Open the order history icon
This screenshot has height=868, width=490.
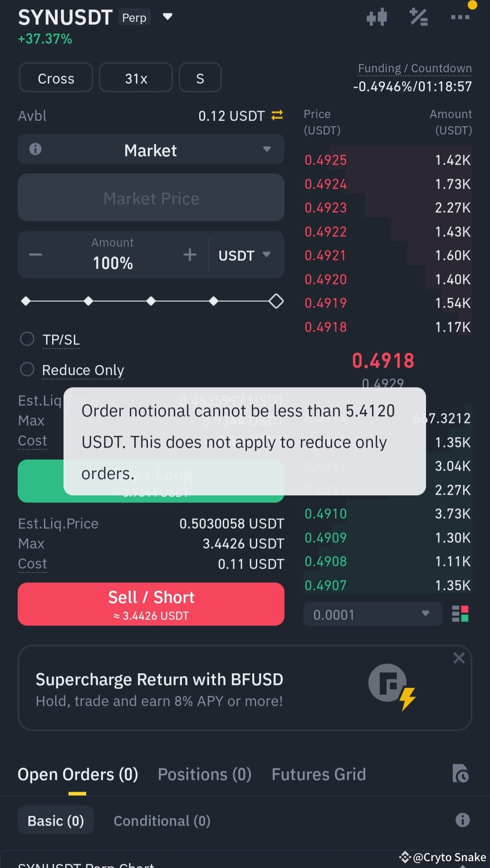[460, 774]
